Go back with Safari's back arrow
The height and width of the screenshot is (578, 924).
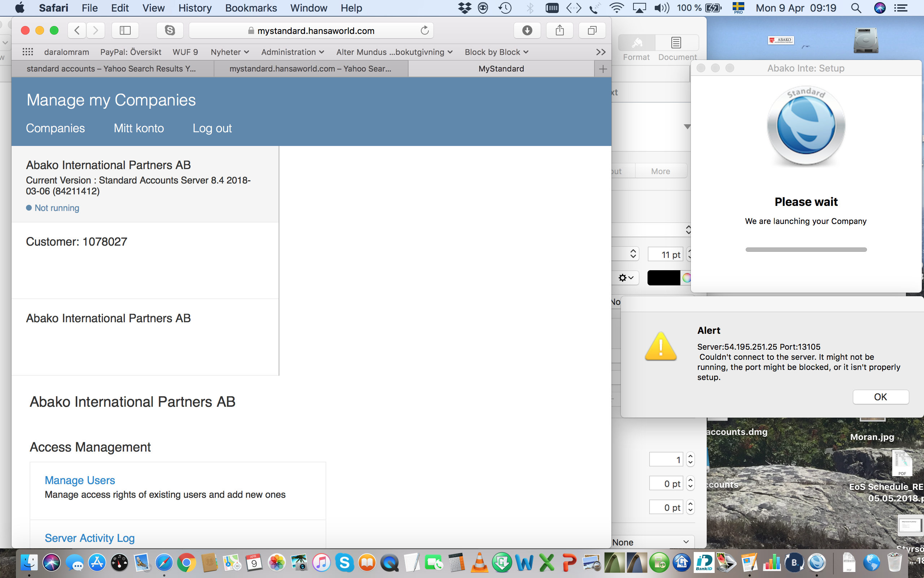coord(77,31)
